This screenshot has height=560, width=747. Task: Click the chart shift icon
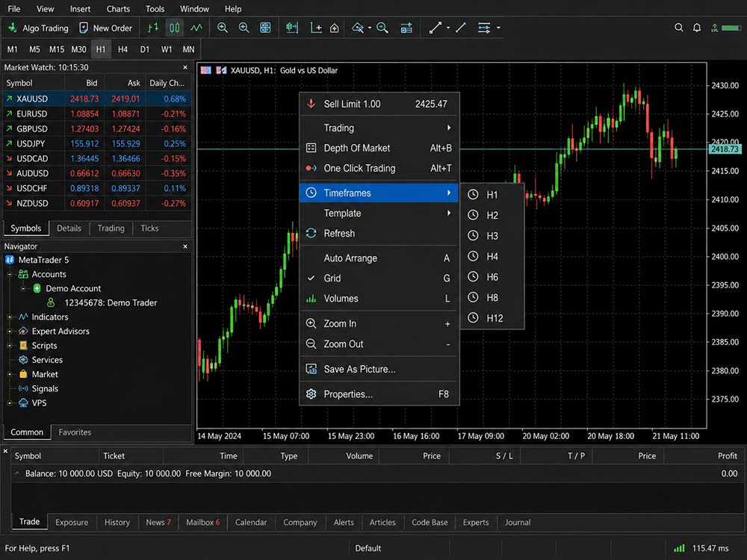[x=316, y=28]
